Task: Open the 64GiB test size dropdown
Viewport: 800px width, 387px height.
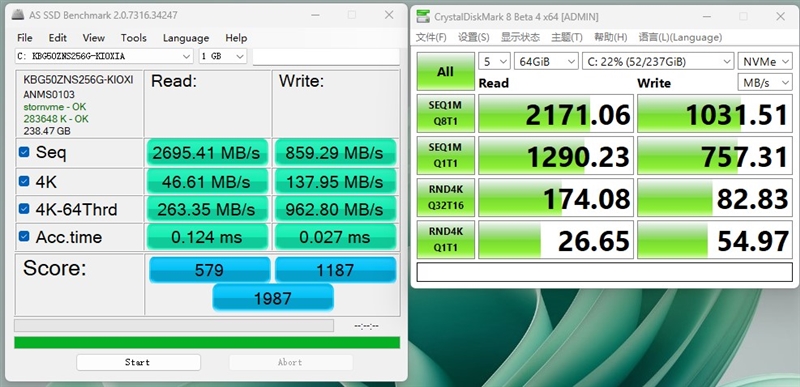Action: pos(546,62)
